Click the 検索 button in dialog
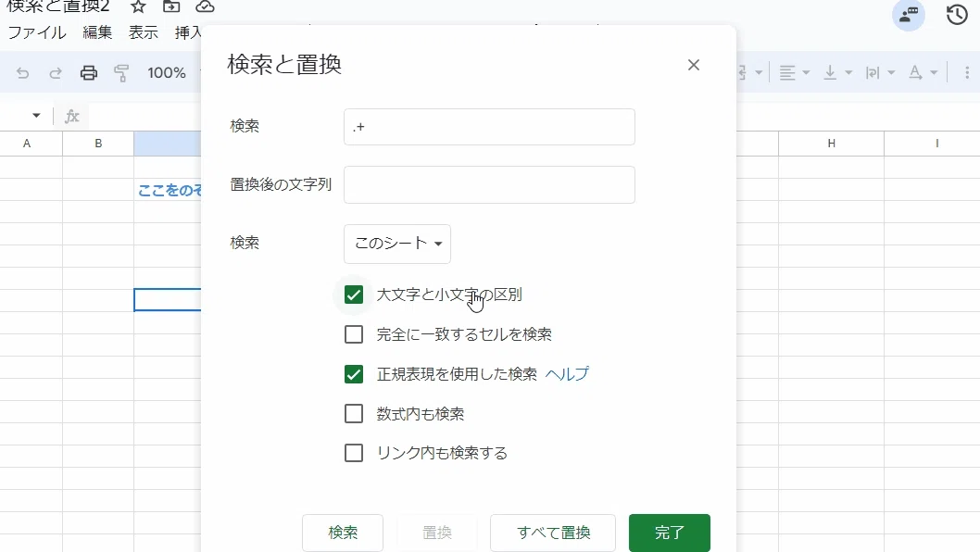Image resolution: width=980 pixels, height=552 pixels. click(343, 533)
